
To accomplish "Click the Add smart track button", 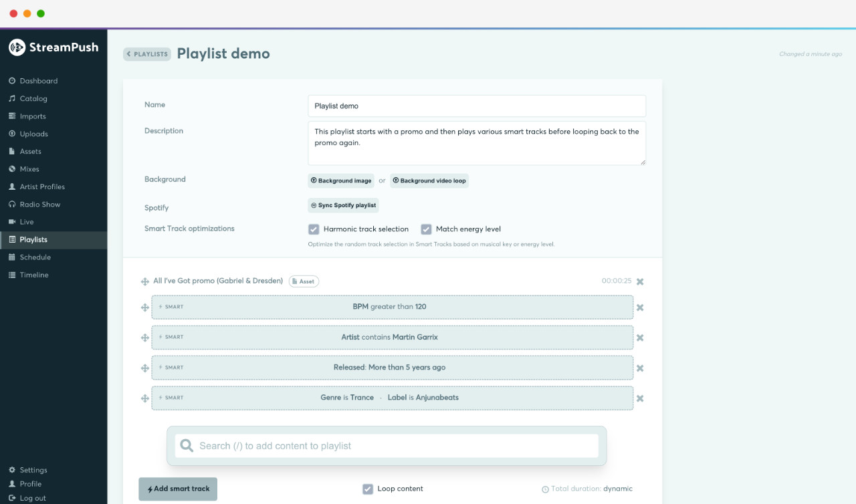I will click(x=178, y=489).
